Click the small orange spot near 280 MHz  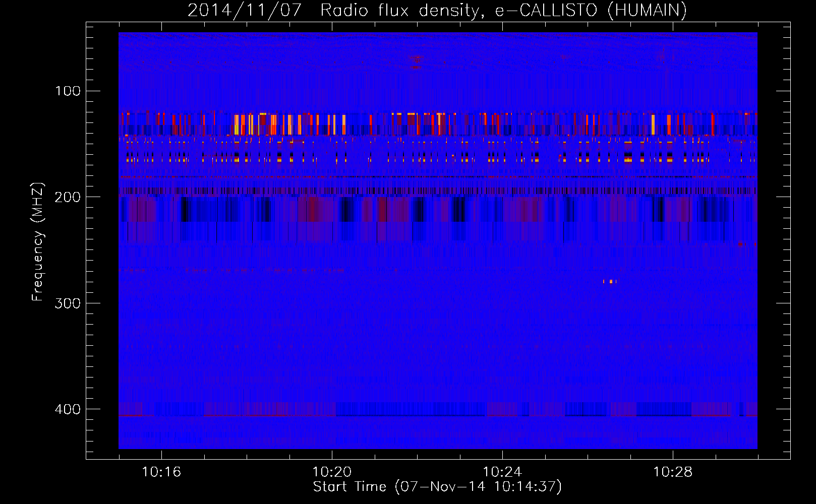[x=610, y=281]
